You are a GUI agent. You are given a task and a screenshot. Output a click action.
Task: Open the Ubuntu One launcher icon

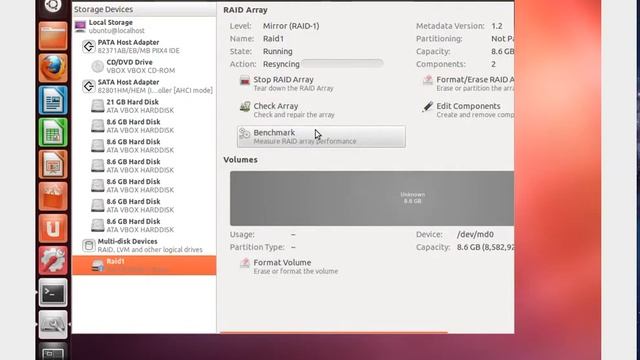(53, 228)
